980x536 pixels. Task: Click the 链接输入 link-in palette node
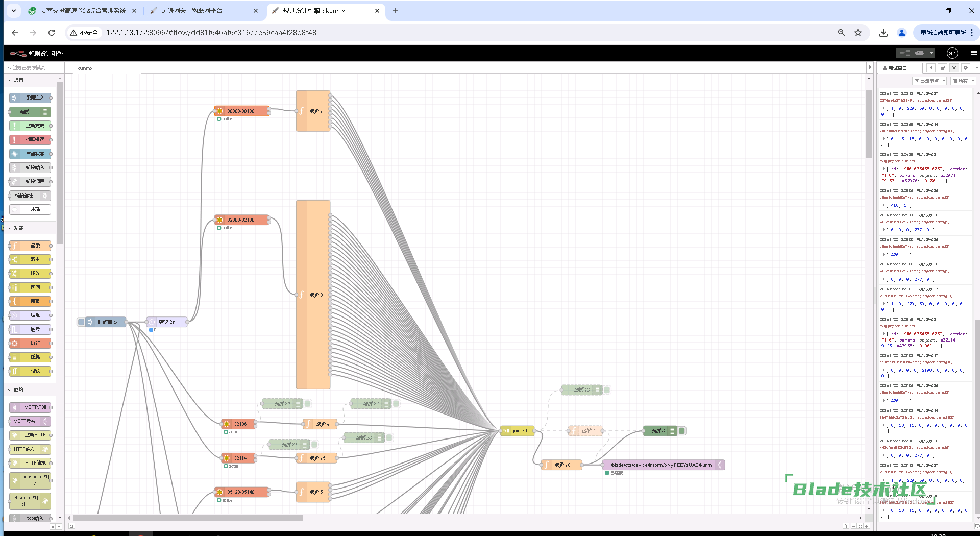(x=31, y=167)
